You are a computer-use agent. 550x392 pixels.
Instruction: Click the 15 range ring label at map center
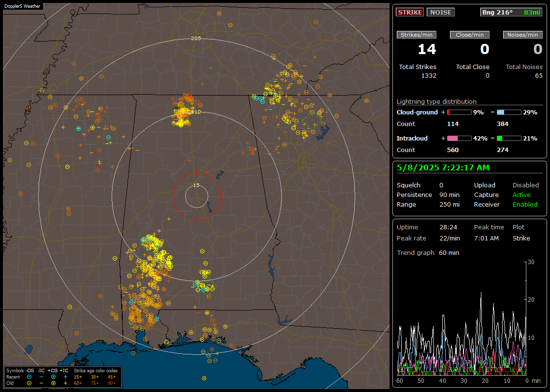(x=196, y=185)
